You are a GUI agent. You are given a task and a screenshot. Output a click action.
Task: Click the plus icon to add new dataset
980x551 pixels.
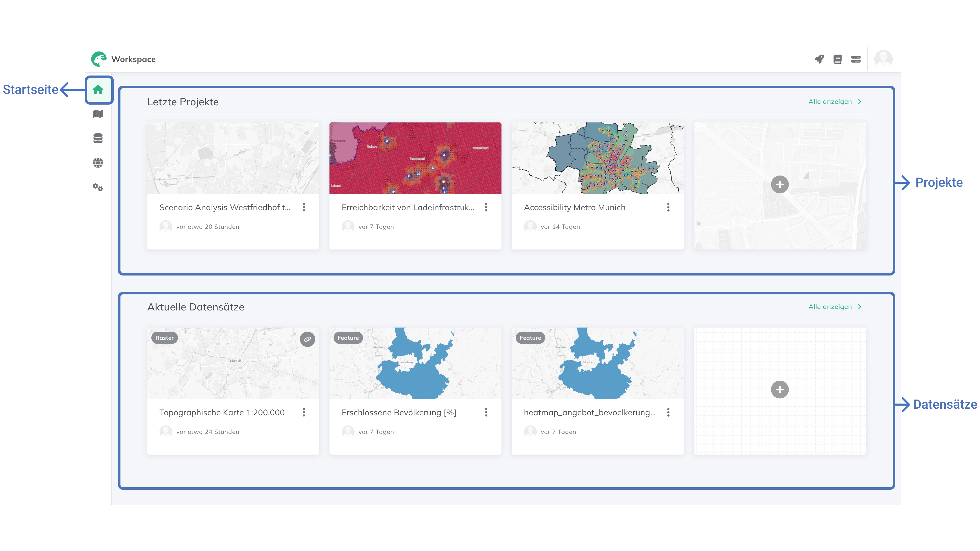(x=780, y=389)
